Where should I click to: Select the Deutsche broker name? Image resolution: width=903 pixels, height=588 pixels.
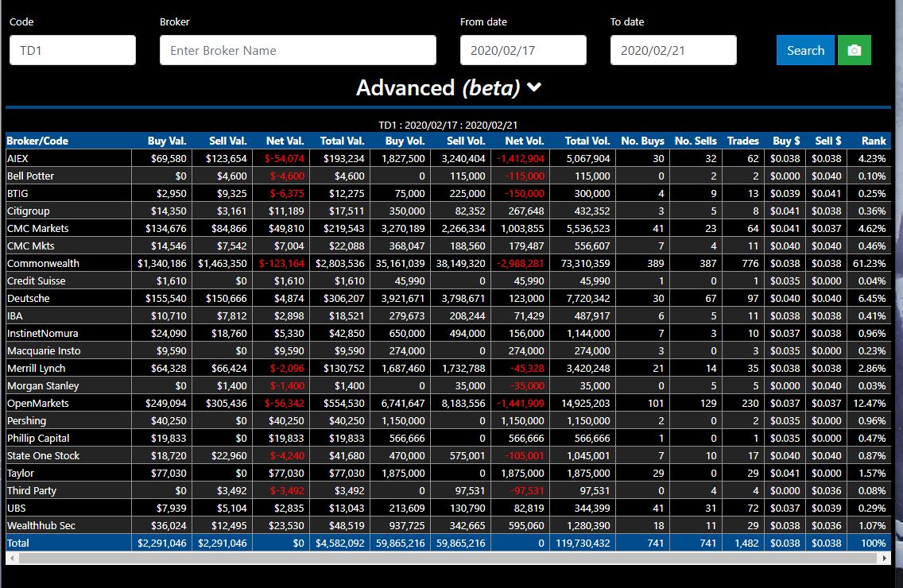(x=29, y=298)
